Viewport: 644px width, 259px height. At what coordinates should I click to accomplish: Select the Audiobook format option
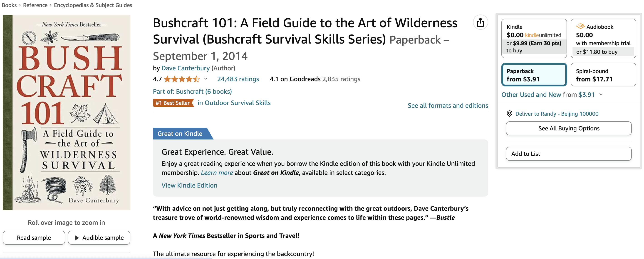coord(603,38)
